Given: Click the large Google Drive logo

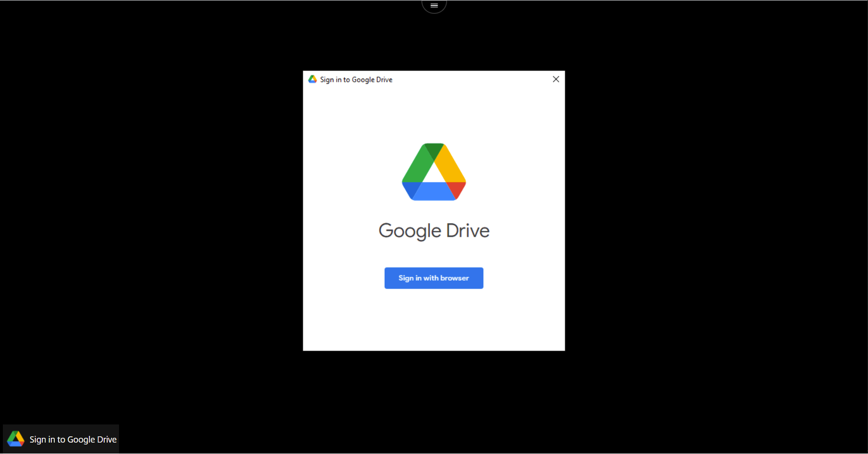Looking at the screenshot, I should click(434, 172).
